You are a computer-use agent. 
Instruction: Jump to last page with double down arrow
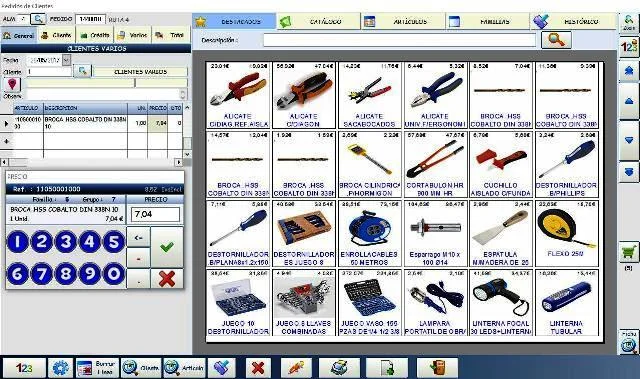pyautogui.click(x=629, y=172)
